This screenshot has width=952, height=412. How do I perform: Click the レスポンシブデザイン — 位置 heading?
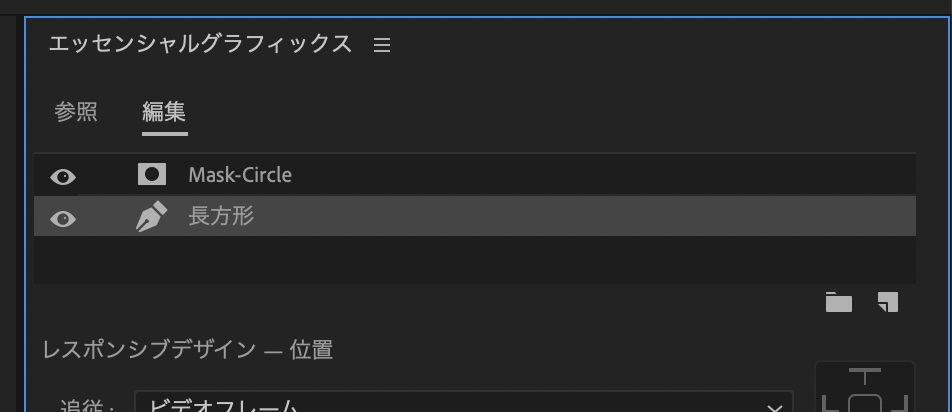187,350
